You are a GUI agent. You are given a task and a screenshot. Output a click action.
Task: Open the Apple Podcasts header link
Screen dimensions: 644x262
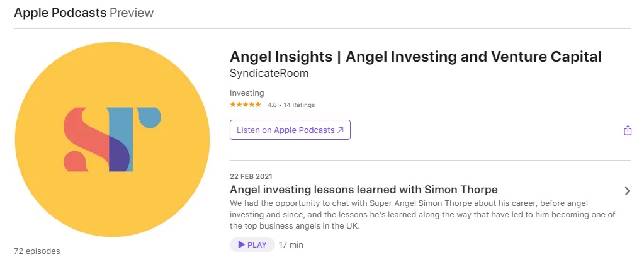(x=60, y=13)
